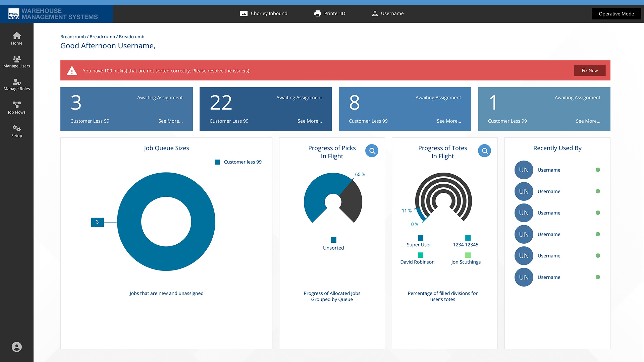644x362 pixels.
Task: See More on the 22 awaiting card
Action: (309, 121)
